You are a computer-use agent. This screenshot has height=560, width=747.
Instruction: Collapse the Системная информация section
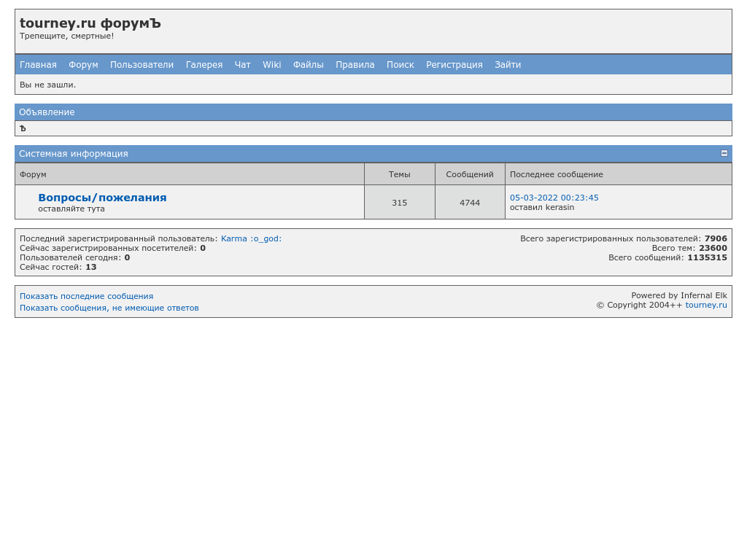(x=724, y=153)
